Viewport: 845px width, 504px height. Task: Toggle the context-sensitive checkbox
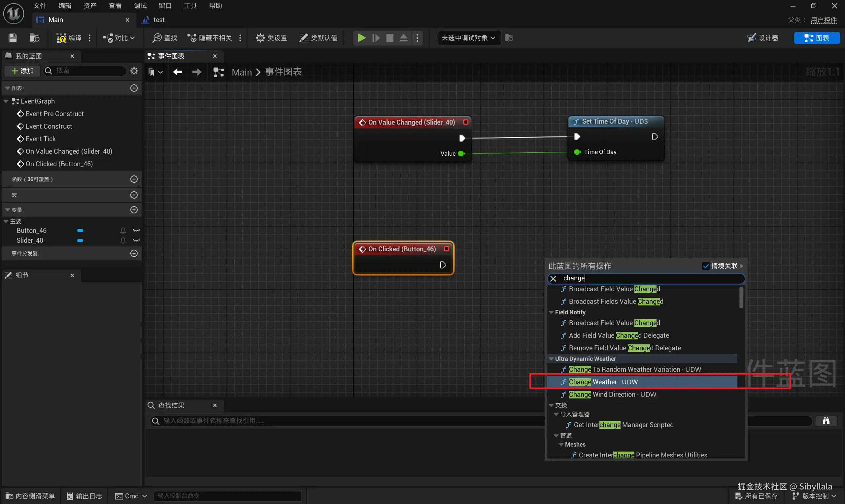pyautogui.click(x=705, y=266)
